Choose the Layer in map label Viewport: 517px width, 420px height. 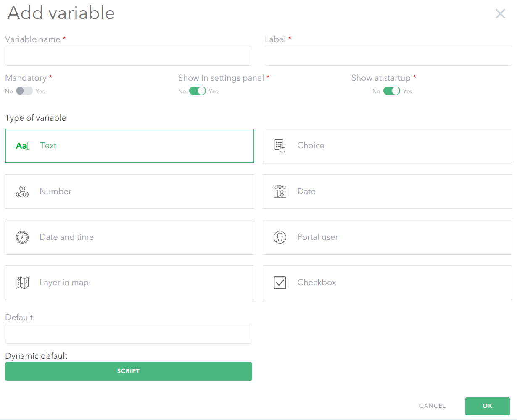coord(64,283)
